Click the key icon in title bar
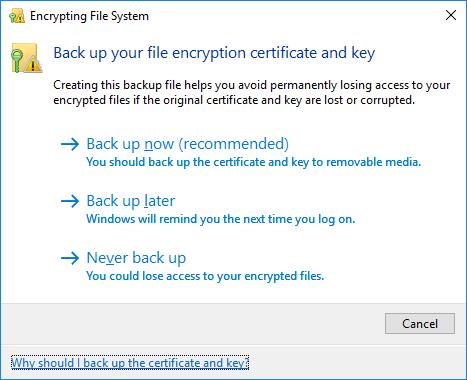Screen dimensions: 467x380 click(17, 16)
